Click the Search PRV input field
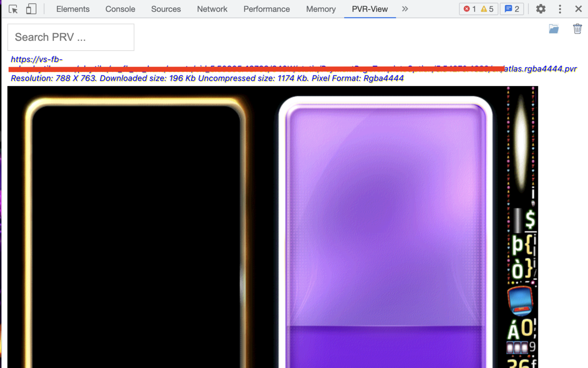 tap(71, 37)
